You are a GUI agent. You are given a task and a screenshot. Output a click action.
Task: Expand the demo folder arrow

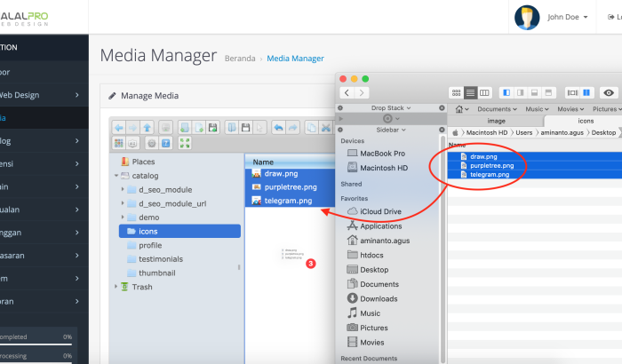coord(123,217)
